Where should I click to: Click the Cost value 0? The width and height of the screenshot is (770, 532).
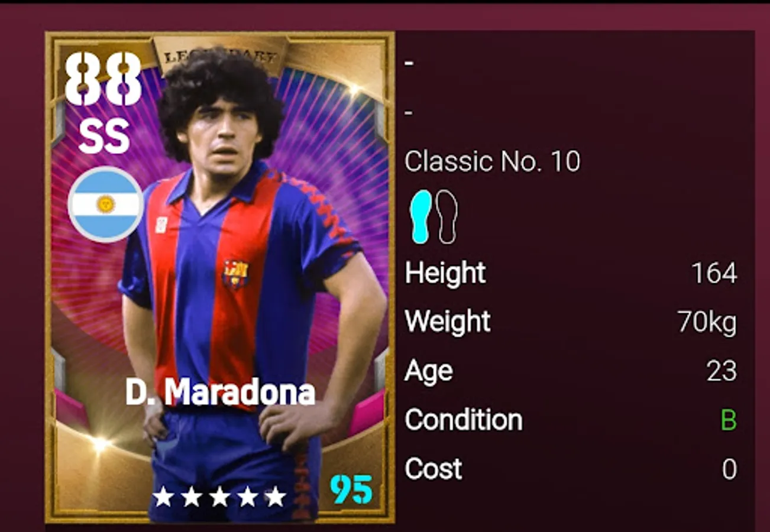point(730,469)
